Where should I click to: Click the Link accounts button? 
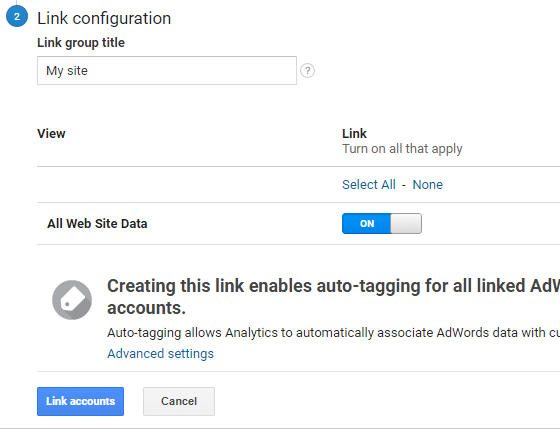[80, 401]
